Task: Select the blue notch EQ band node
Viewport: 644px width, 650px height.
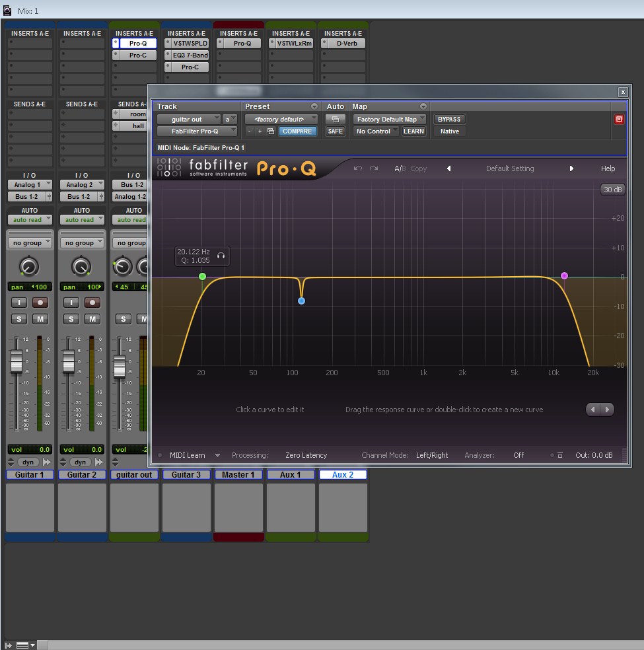Action: [x=301, y=301]
